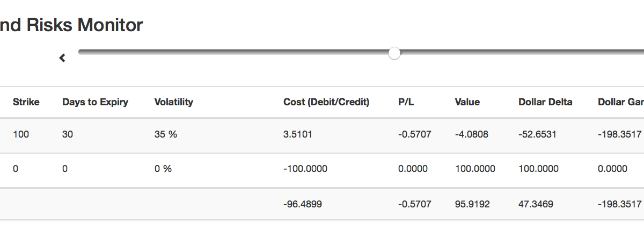644x245 pixels.
Task: Click the left chevron arrow beside the slider
Action: [62, 58]
